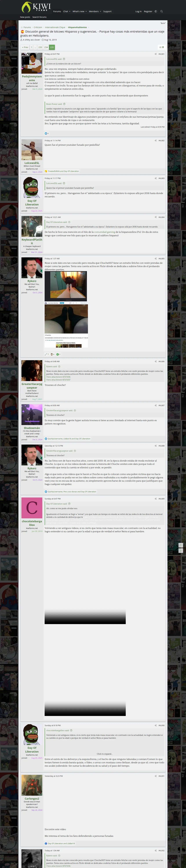Click the search magnifier icon in the header

pyautogui.click(x=161, y=11)
